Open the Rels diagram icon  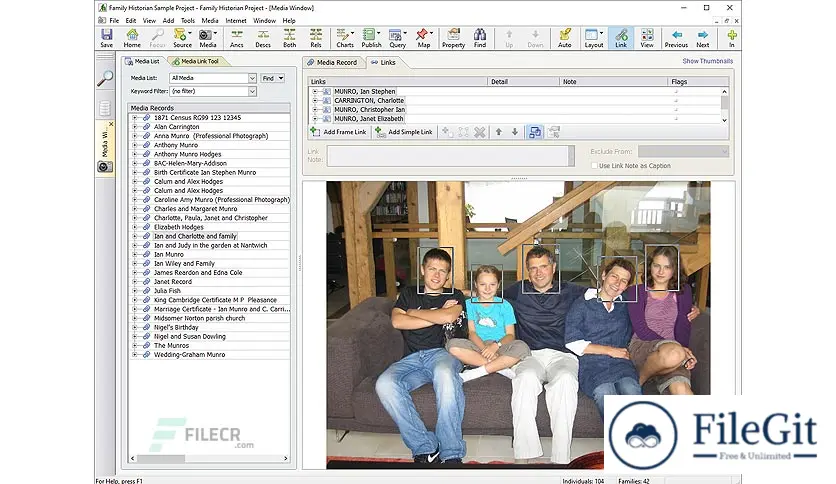pyautogui.click(x=316, y=38)
